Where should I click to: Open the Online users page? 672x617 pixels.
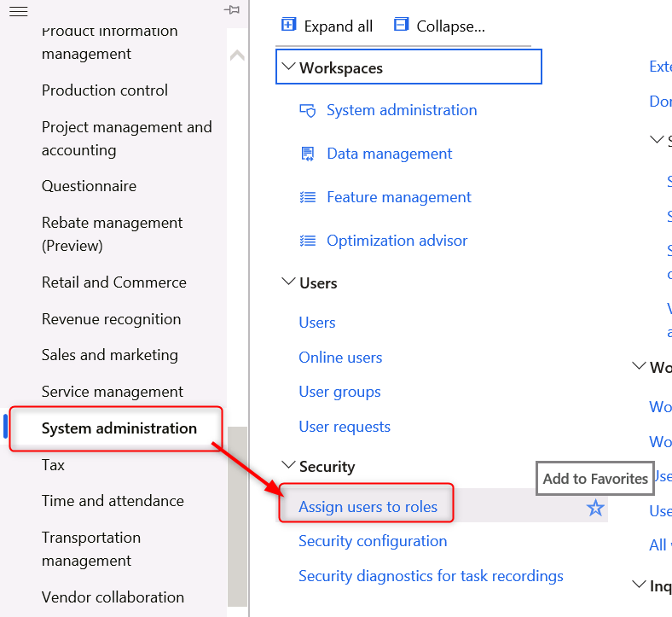tap(340, 358)
